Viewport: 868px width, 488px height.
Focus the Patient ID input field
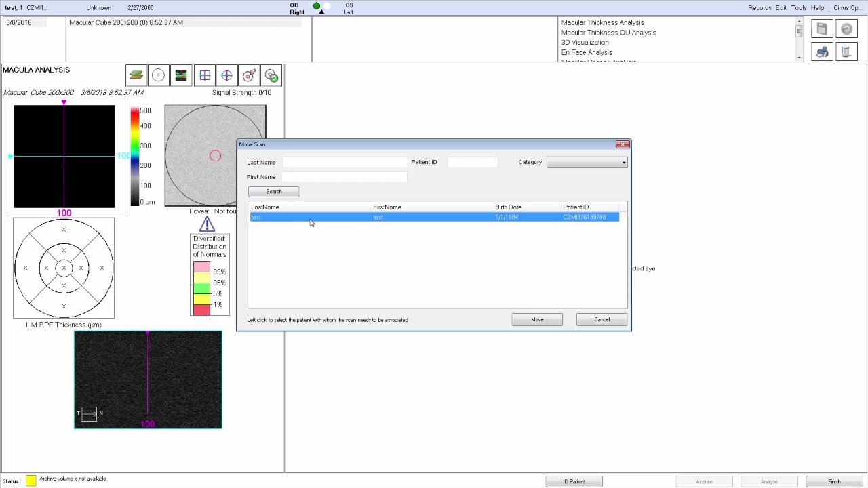pyautogui.click(x=473, y=162)
